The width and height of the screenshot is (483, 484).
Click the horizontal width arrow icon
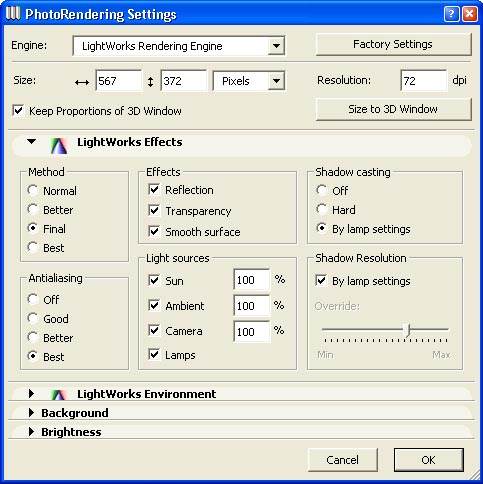[82, 82]
